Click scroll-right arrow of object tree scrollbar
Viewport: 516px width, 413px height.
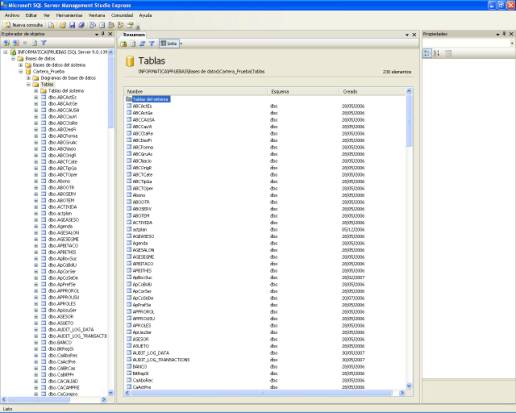(x=104, y=399)
